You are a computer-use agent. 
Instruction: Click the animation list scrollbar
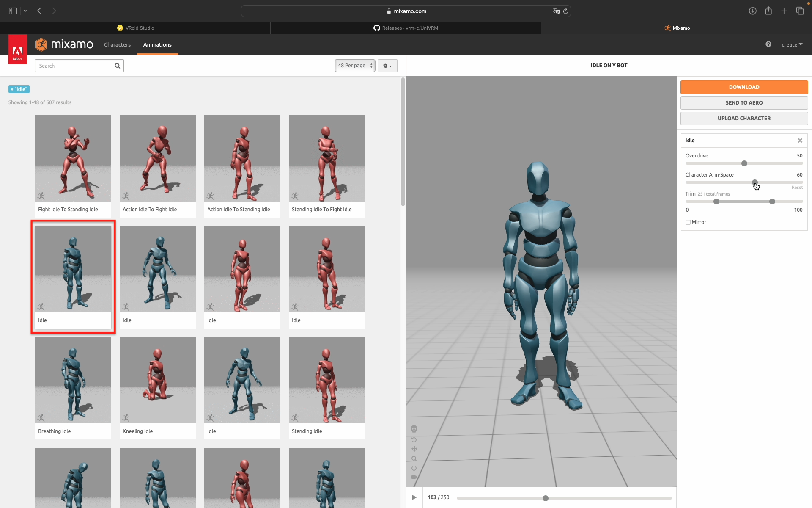pos(403,142)
